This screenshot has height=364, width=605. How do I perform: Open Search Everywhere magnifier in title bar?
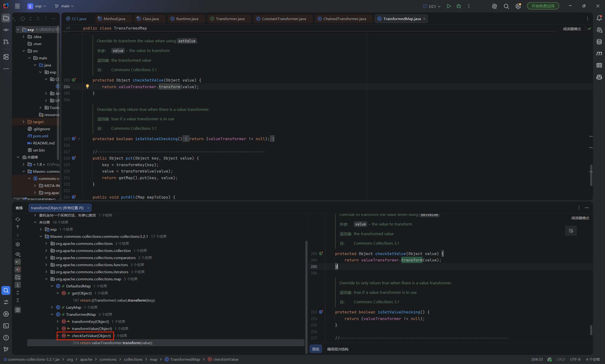point(506,6)
